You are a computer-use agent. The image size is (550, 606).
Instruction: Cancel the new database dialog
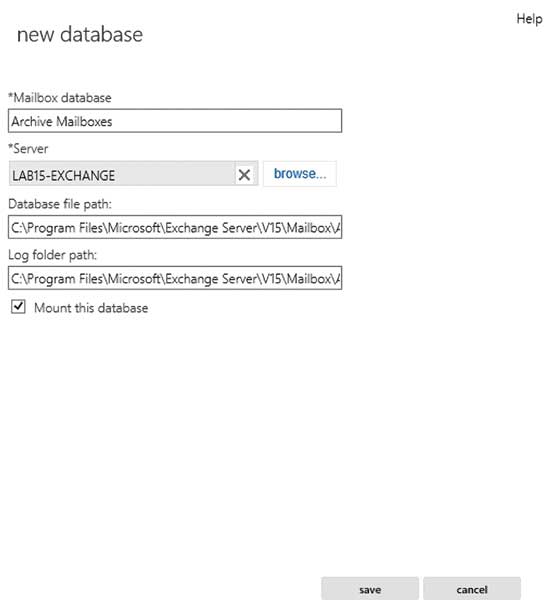pos(472,590)
